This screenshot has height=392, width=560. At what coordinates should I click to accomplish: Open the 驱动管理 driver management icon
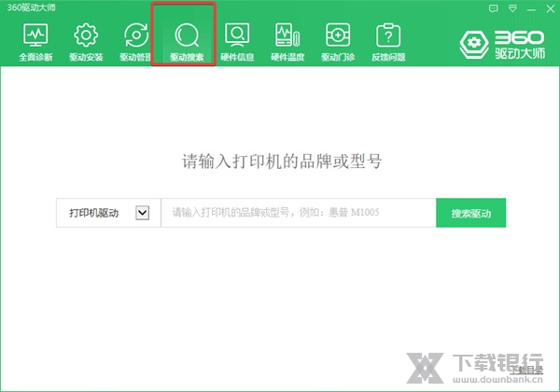[x=135, y=42]
